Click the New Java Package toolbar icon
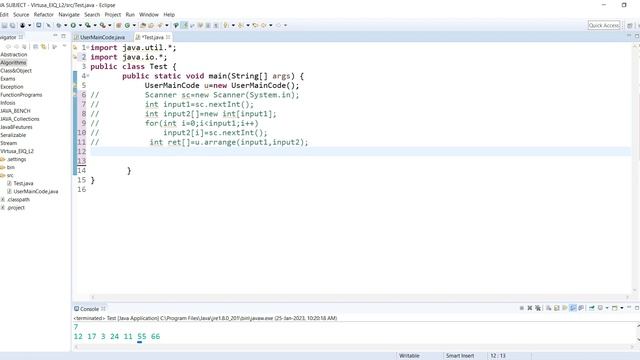Screen dimensions: 640x360 pos(118,25)
